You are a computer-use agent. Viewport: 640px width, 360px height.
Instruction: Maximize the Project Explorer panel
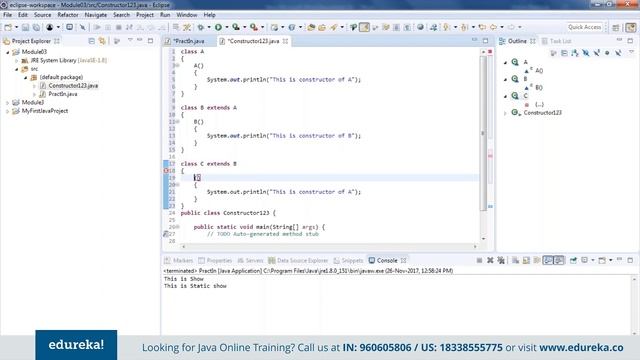[151, 40]
